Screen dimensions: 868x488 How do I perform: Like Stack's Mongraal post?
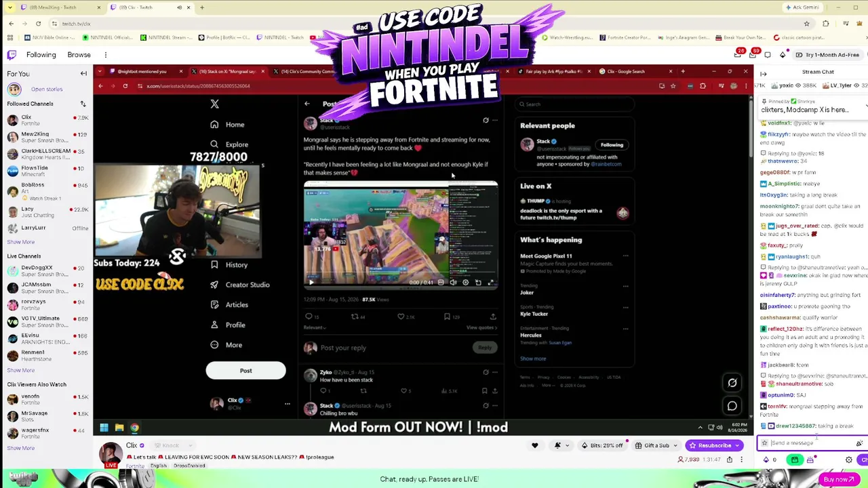(x=401, y=317)
